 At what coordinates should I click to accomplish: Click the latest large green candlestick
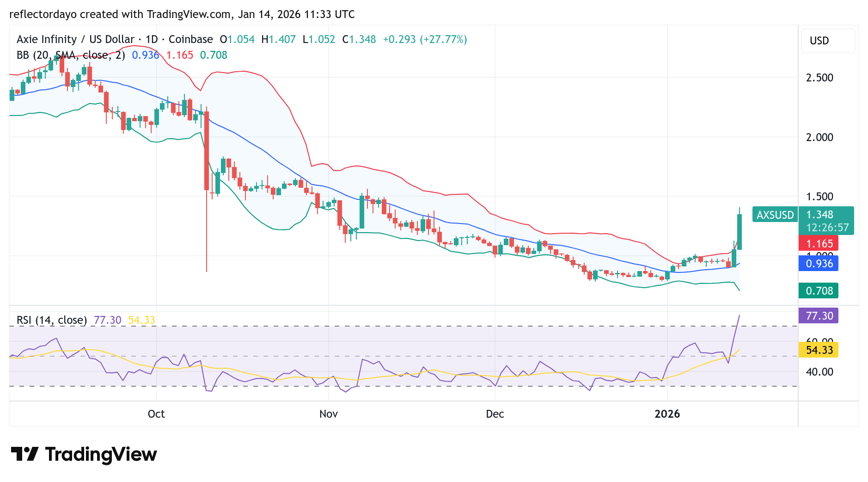(740, 232)
